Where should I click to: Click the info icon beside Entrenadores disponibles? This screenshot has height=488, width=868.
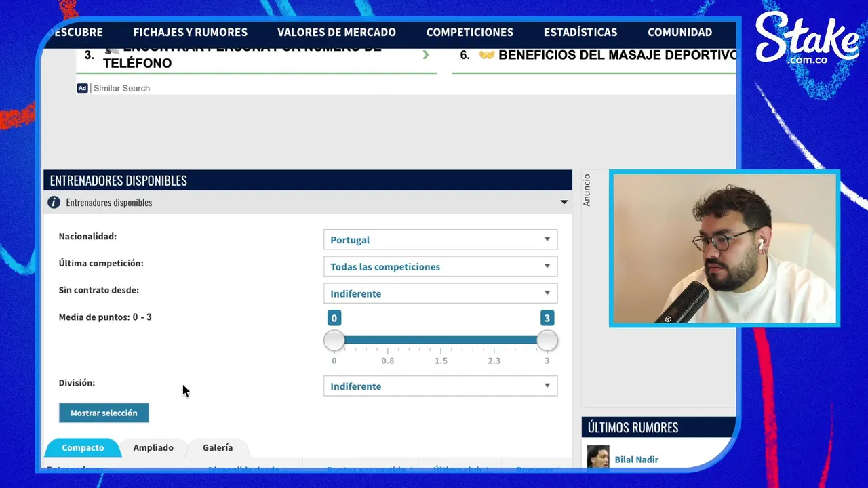pos(54,202)
